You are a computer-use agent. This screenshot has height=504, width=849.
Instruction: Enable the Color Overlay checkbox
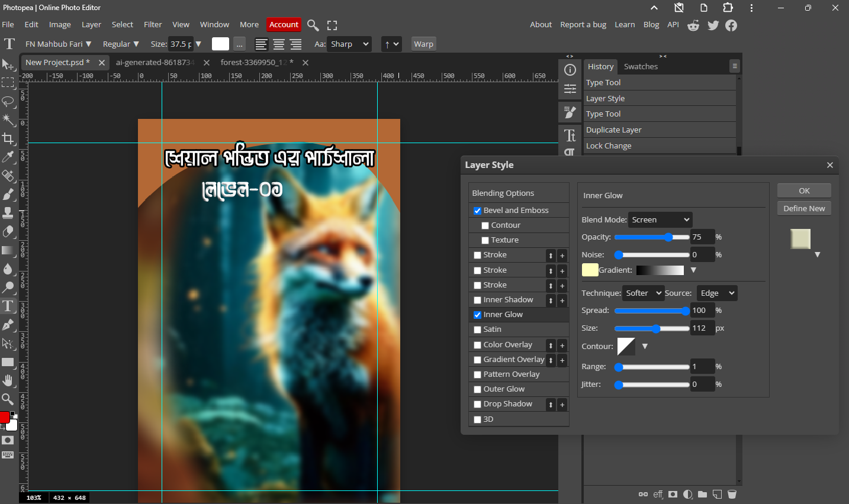point(477,345)
